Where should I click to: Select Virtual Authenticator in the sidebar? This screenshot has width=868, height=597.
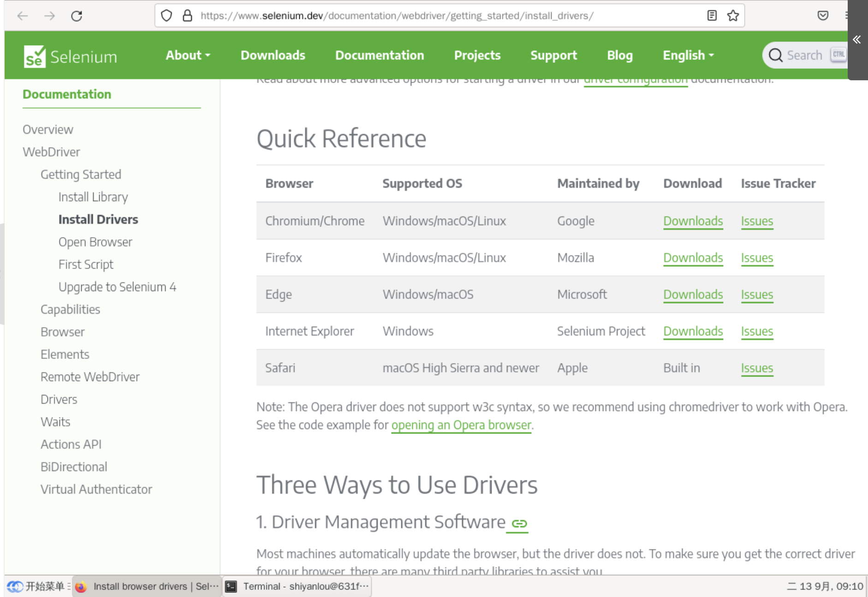(96, 490)
